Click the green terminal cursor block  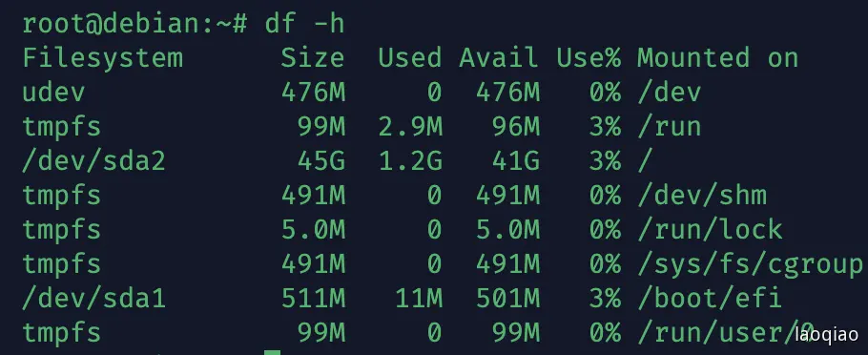click(x=273, y=352)
